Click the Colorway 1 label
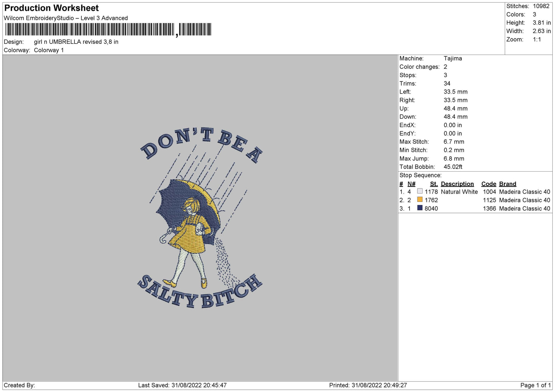 (49, 50)
